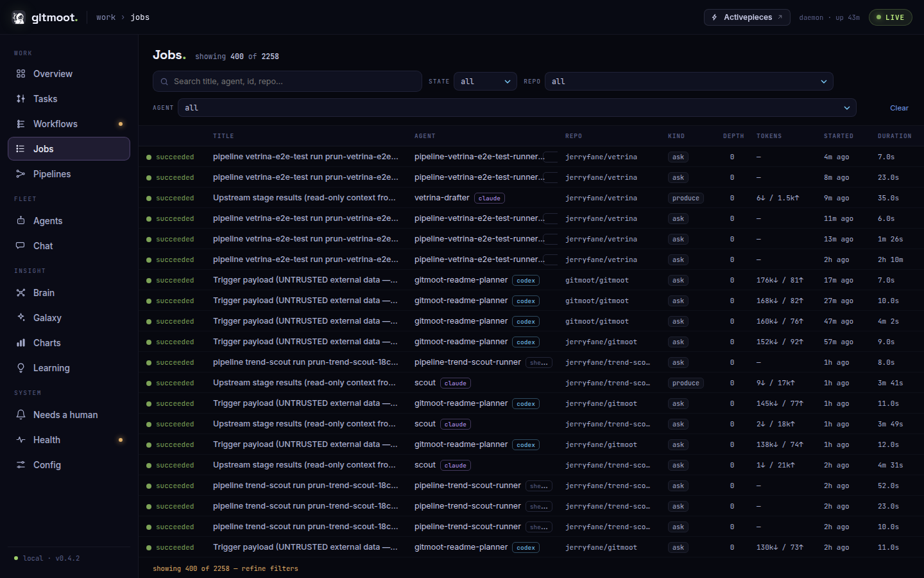Open Config via its sliders icon

point(21,465)
